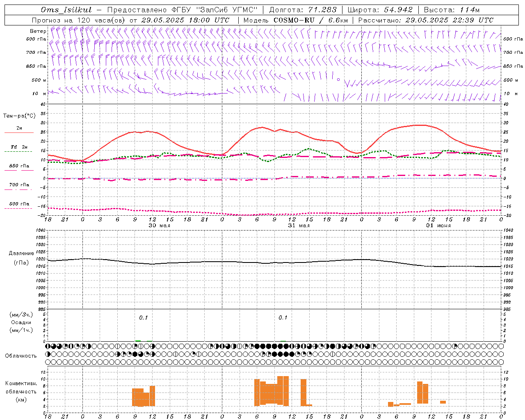Click the Конвективн. convective cloudiness label
Screen dimensions: 525x420
pos(21,383)
